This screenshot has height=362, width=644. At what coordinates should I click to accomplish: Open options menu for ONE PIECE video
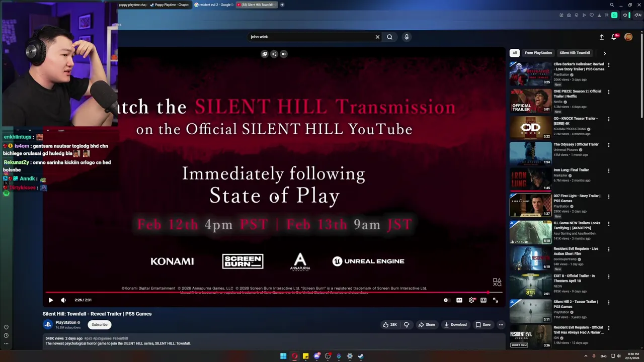coord(608,92)
